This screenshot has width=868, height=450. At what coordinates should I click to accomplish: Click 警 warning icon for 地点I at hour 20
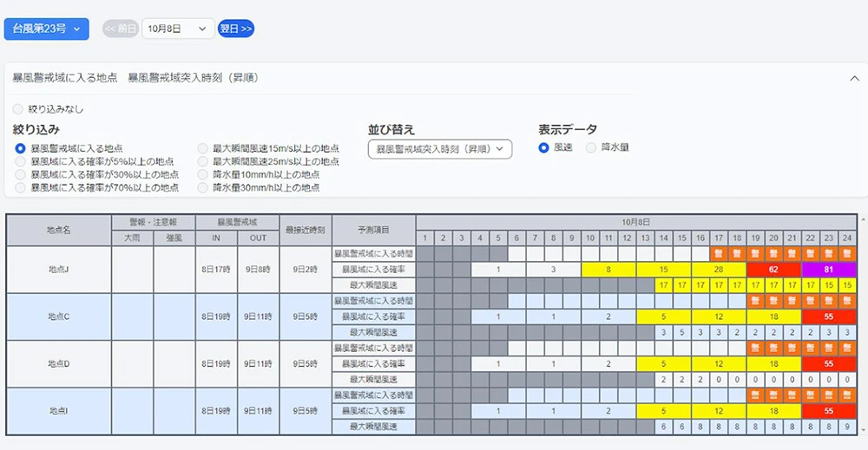(773, 395)
